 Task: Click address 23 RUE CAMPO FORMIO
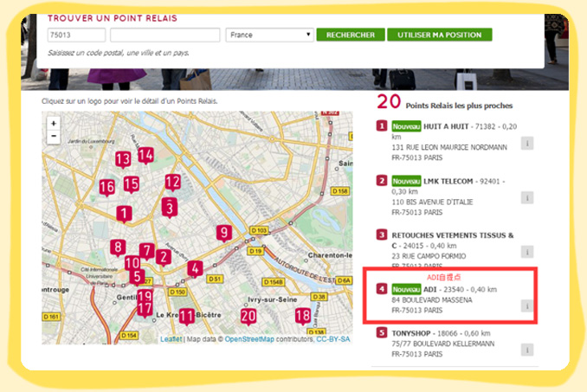pos(429,256)
